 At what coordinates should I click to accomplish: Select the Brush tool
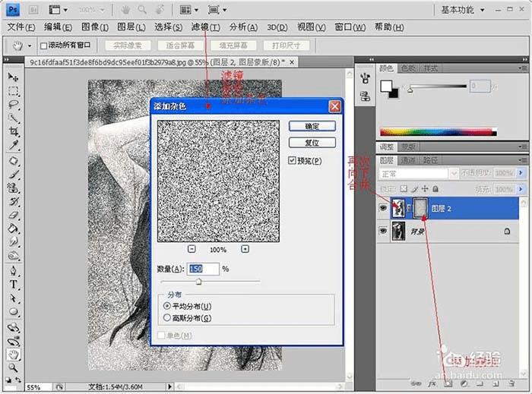(13, 175)
